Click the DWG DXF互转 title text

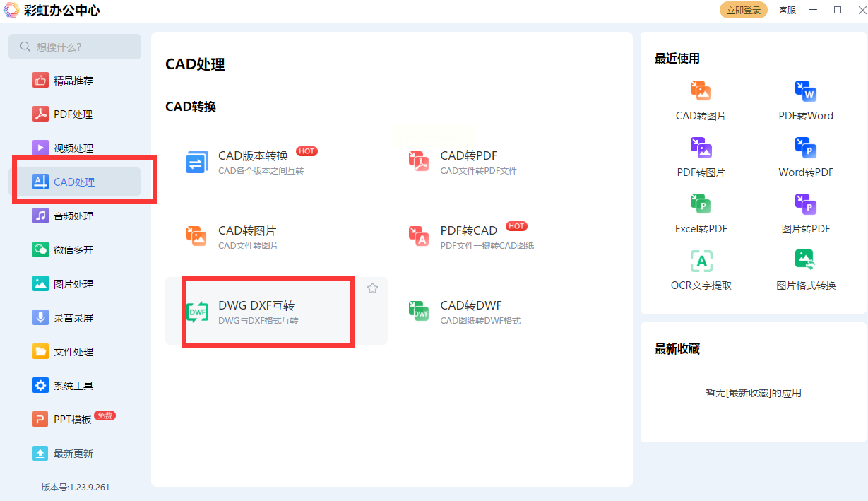point(256,305)
